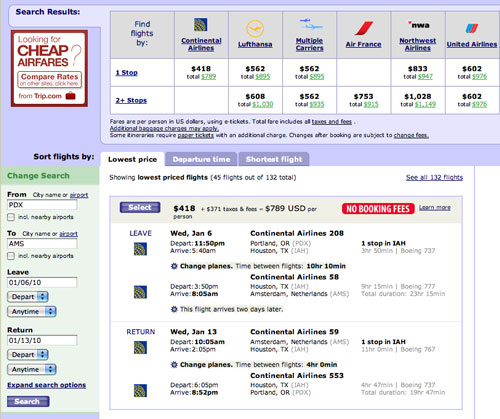This screenshot has height=419, width=500.
Task: Click Multiple Carriers 2+ Stops total $935 link
Action: (x=317, y=104)
